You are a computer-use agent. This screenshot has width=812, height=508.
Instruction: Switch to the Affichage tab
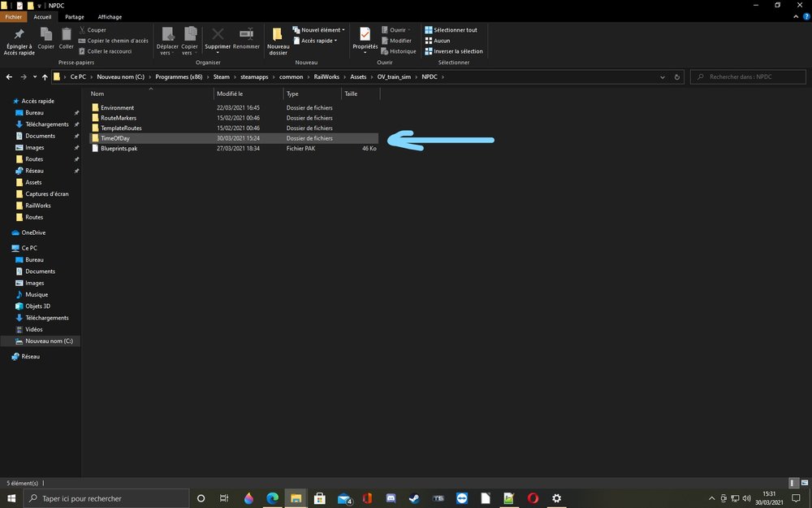click(110, 16)
